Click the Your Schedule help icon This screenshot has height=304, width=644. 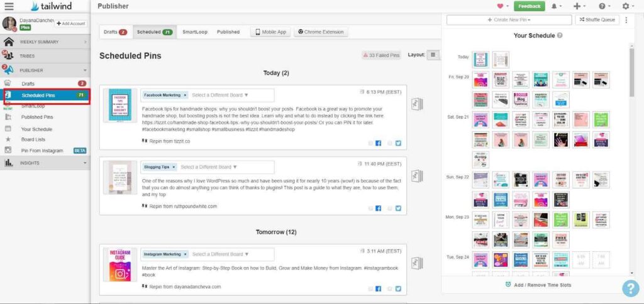pos(560,36)
